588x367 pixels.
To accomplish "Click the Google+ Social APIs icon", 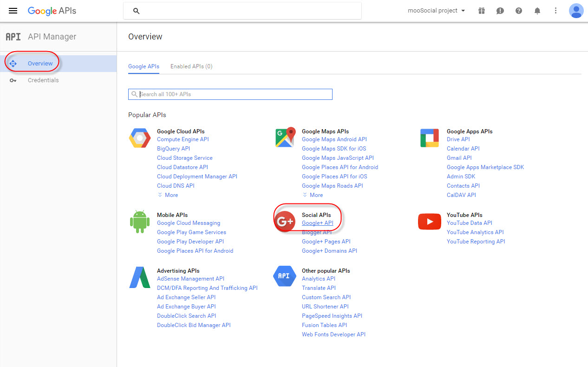I will click(285, 222).
